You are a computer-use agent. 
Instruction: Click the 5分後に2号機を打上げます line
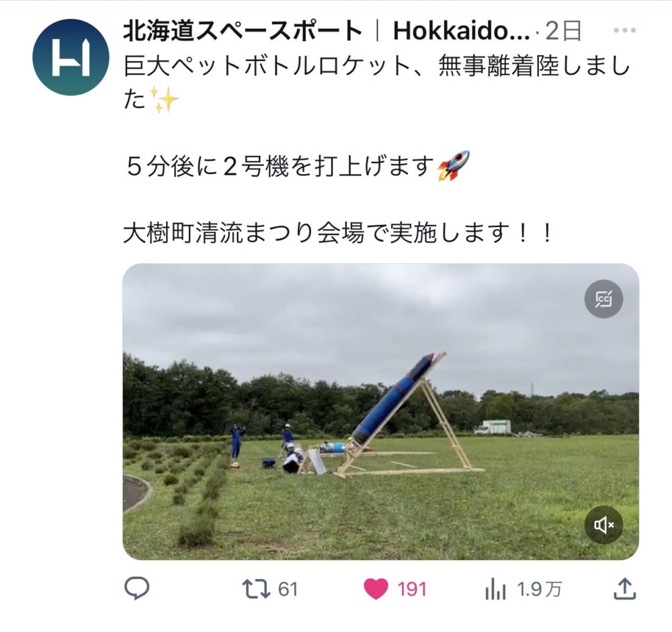(280, 167)
